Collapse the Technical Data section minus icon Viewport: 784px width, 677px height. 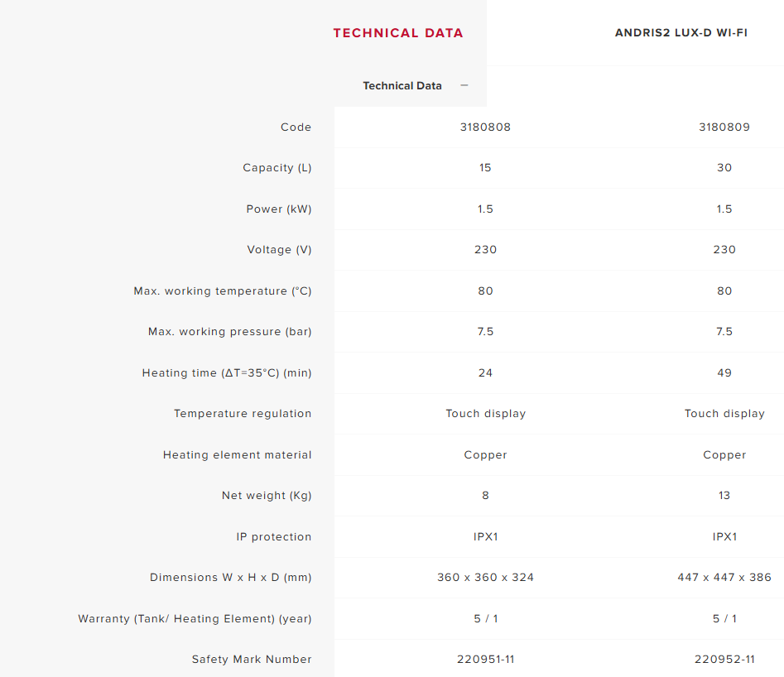[464, 85]
